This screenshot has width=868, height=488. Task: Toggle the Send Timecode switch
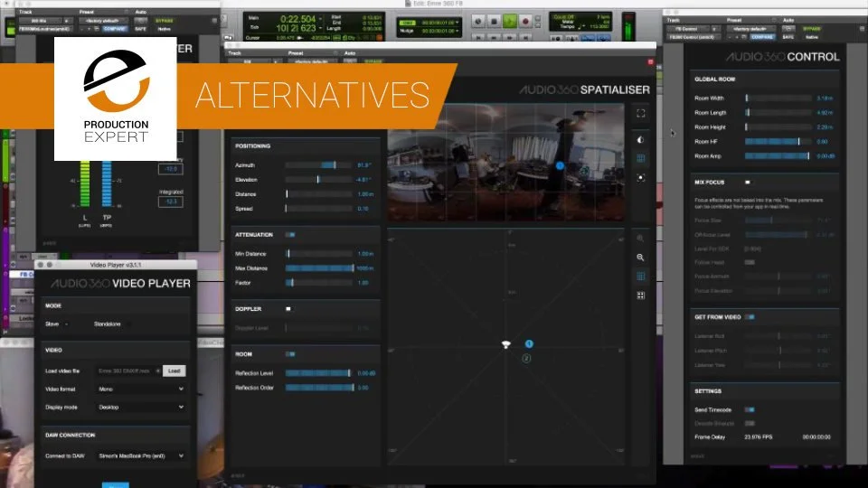750,410
